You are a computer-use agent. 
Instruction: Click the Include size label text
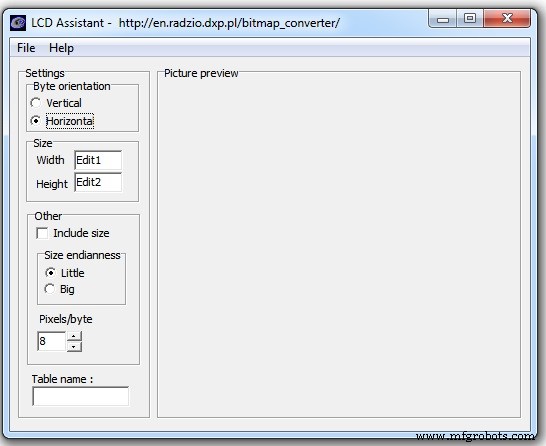(x=81, y=233)
